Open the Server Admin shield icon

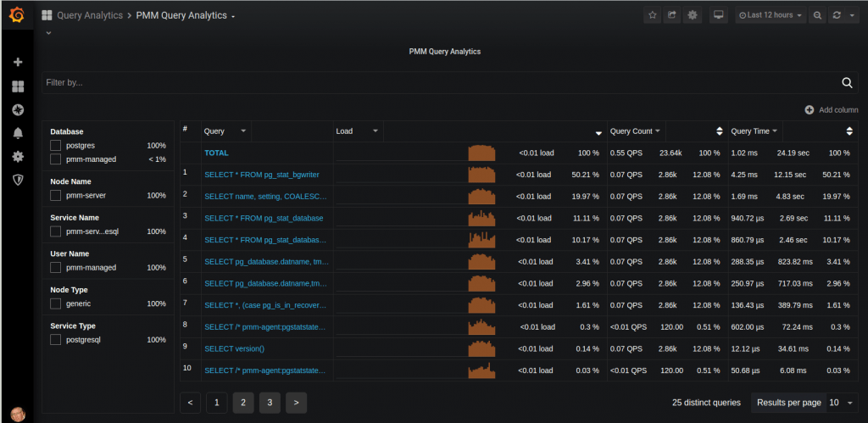[18, 180]
